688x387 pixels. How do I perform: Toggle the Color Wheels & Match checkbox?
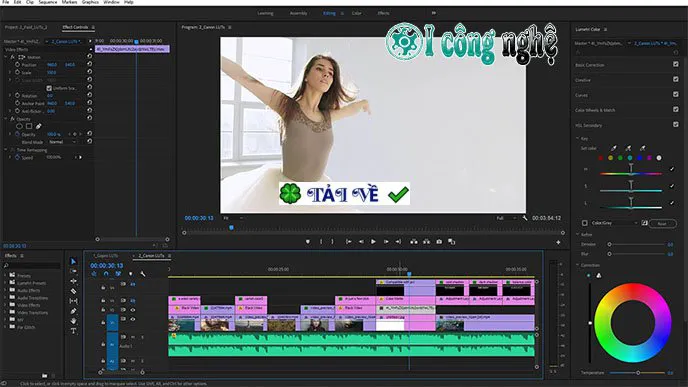pos(676,109)
